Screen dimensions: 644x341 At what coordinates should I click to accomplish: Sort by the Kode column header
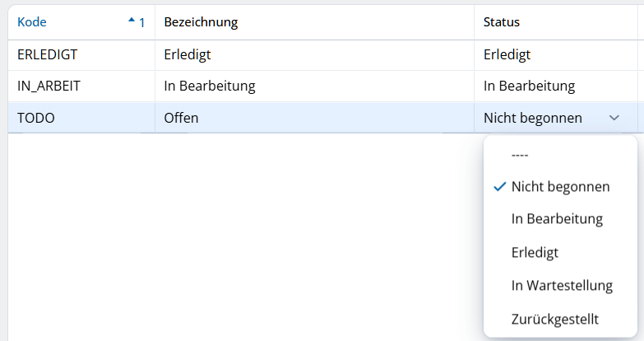33,22
